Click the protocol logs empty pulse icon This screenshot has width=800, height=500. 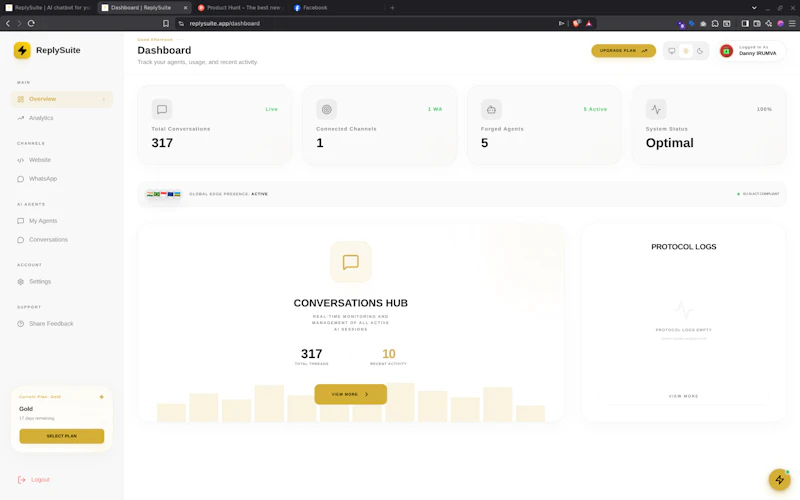click(x=684, y=310)
